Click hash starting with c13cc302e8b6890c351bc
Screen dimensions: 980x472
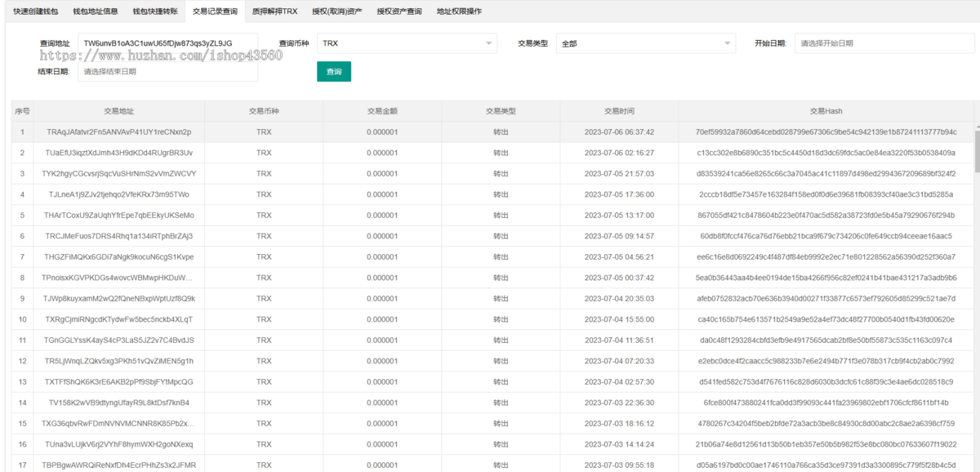pos(826,153)
